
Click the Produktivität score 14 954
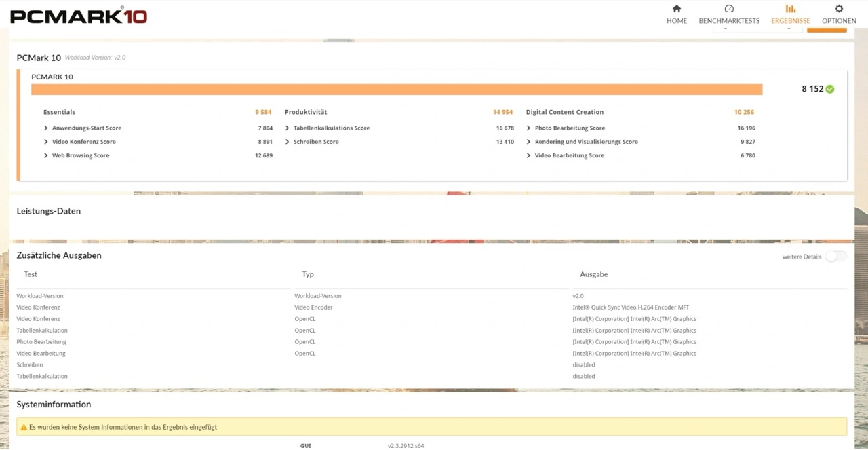pos(503,112)
